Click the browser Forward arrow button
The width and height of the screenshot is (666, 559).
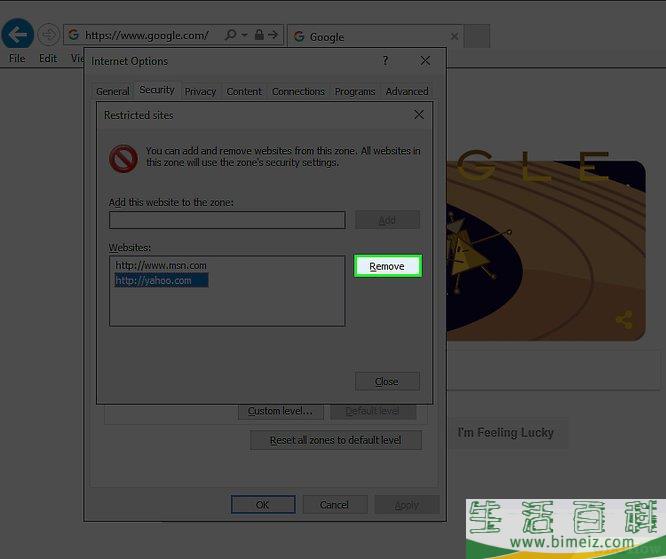pos(48,34)
